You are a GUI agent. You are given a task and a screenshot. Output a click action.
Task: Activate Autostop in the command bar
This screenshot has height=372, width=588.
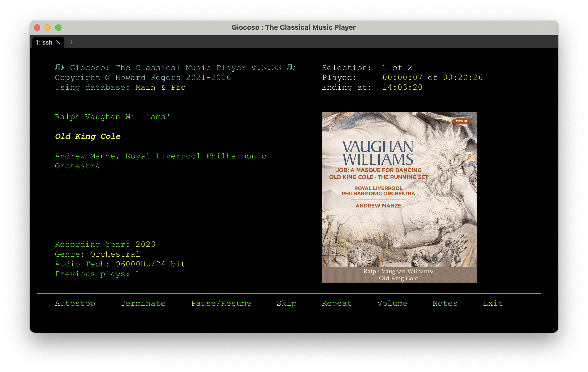point(75,303)
